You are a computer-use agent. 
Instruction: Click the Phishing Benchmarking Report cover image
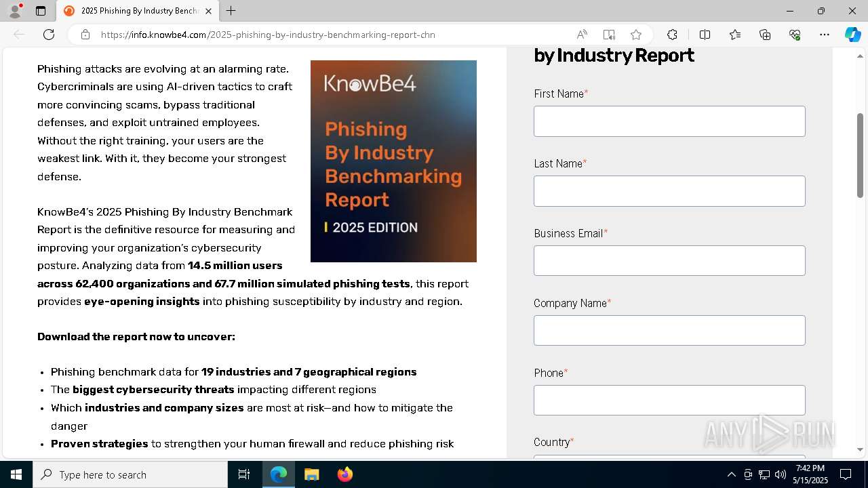click(x=393, y=161)
